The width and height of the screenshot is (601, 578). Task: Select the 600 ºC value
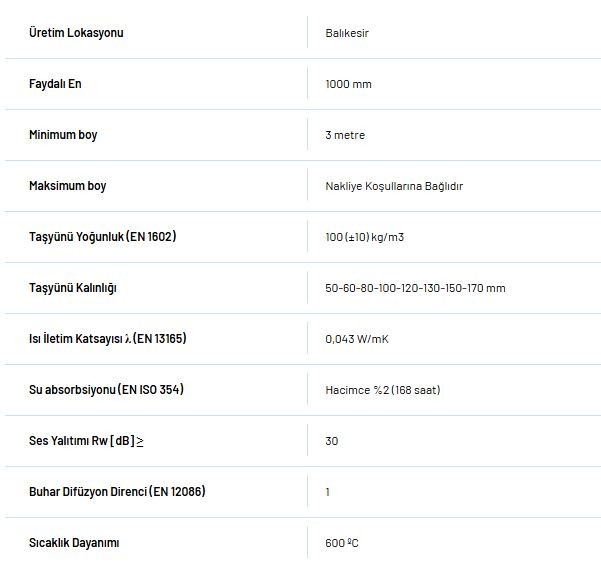pyautogui.click(x=341, y=543)
